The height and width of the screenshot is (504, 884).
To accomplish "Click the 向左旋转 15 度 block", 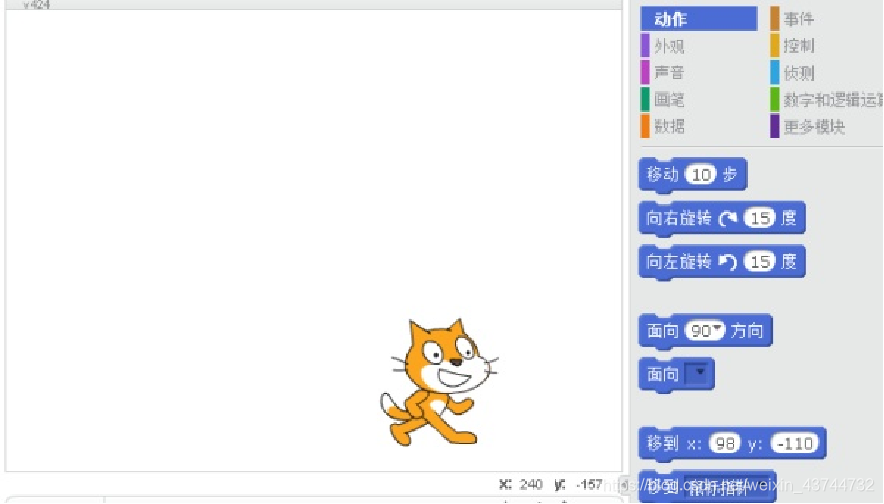I will pyautogui.click(x=722, y=262).
